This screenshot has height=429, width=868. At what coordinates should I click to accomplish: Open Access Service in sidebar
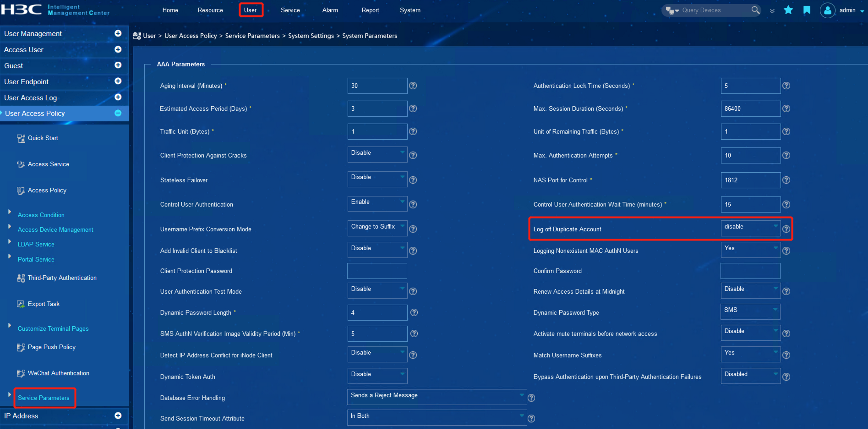click(x=48, y=164)
